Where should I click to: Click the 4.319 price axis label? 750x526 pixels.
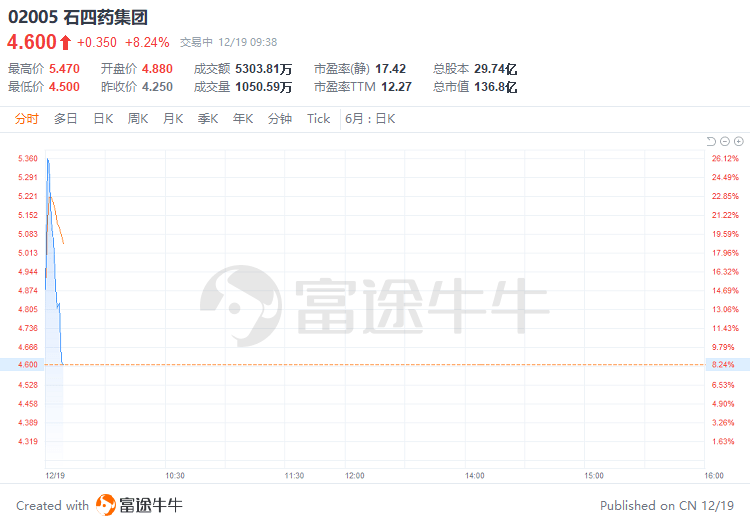coord(28,441)
